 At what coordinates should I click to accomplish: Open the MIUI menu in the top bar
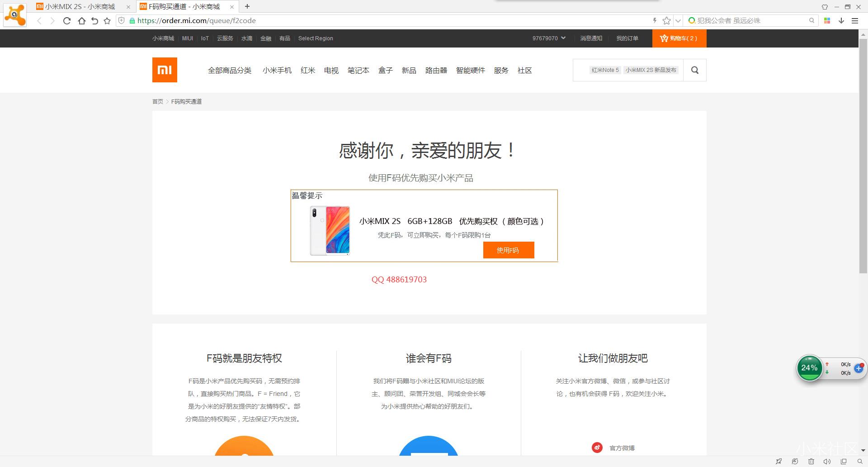(187, 38)
